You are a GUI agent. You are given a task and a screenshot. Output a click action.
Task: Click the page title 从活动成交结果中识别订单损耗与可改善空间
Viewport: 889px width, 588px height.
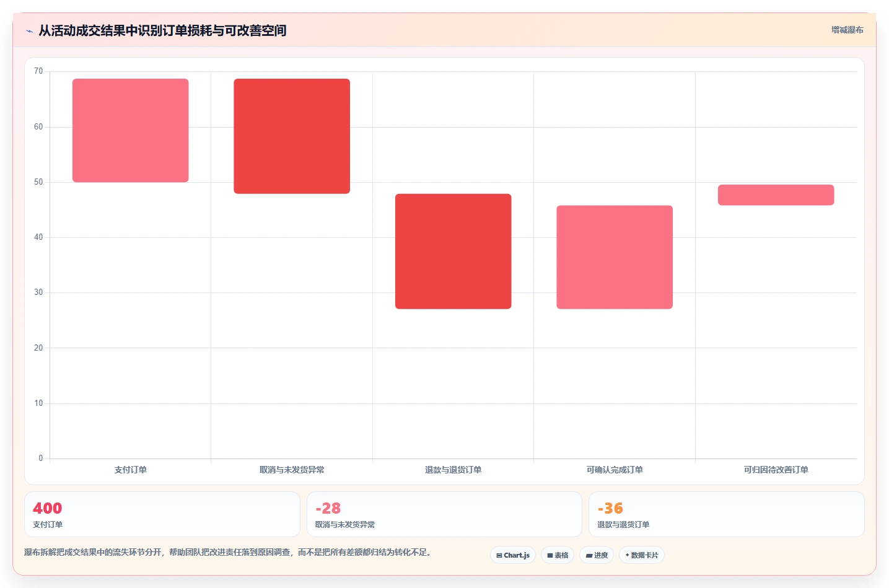tap(162, 30)
